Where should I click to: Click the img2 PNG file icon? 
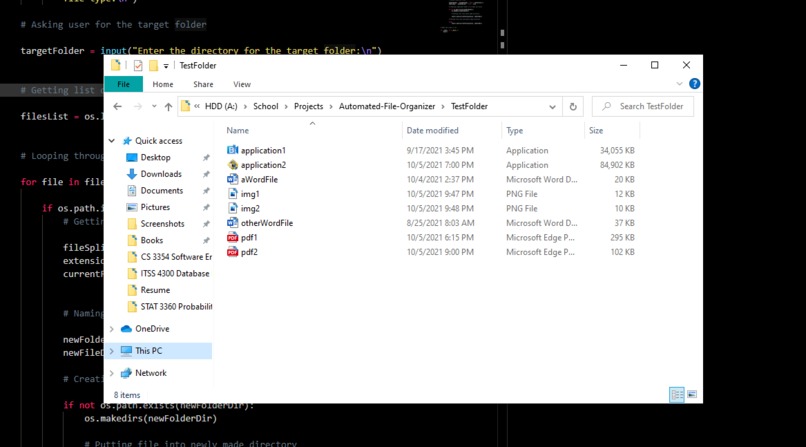pos(232,208)
